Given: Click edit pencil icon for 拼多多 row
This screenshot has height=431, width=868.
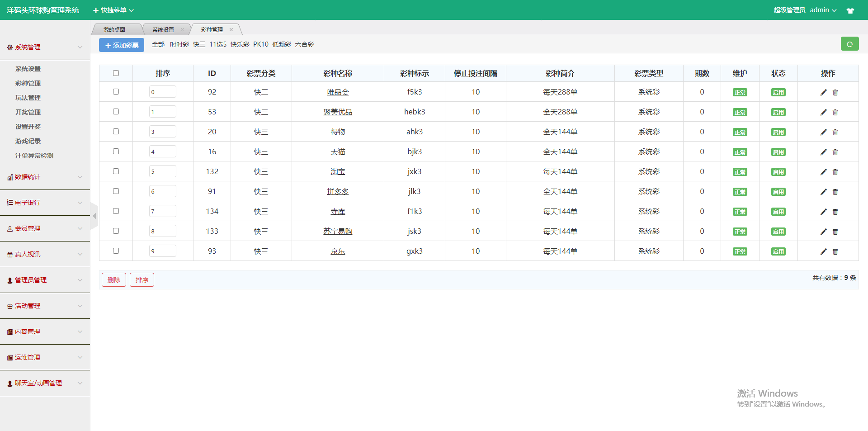Looking at the screenshot, I should [x=823, y=192].
